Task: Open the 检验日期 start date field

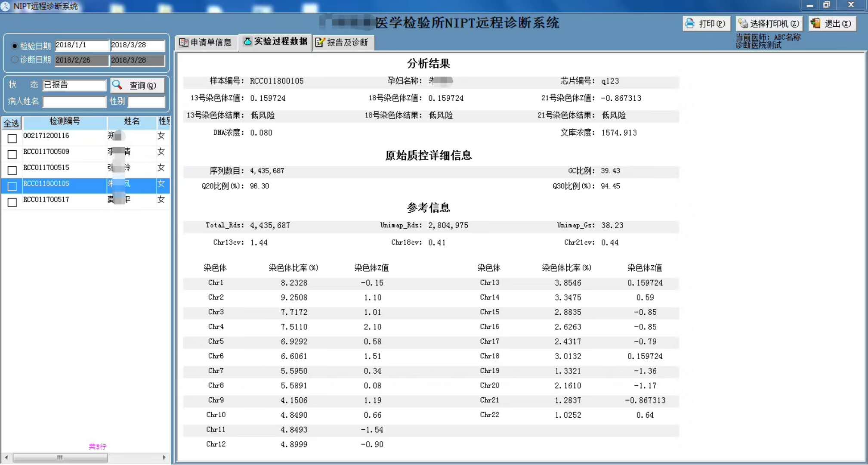Action: point(82,45)
